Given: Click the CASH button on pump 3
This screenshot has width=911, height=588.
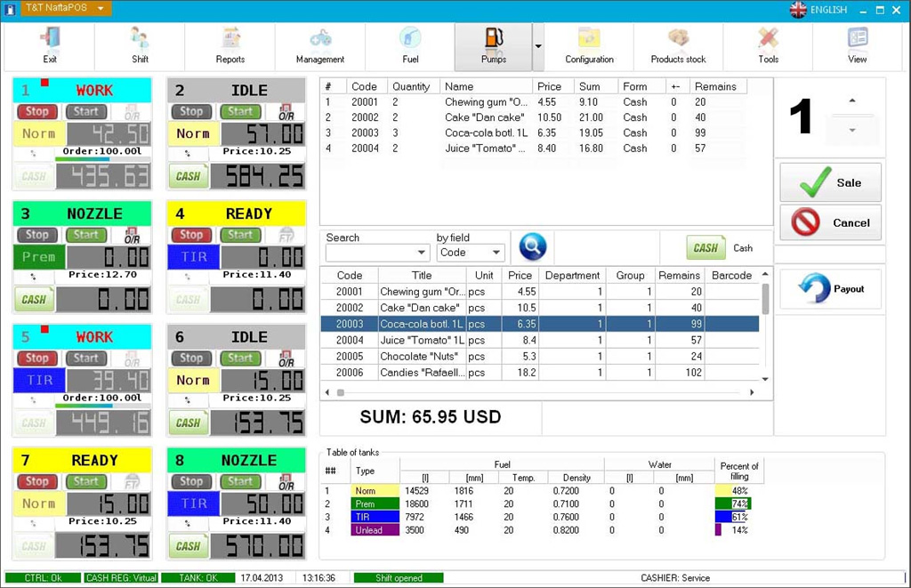Looking at the screenshot, I should (34, 300).
